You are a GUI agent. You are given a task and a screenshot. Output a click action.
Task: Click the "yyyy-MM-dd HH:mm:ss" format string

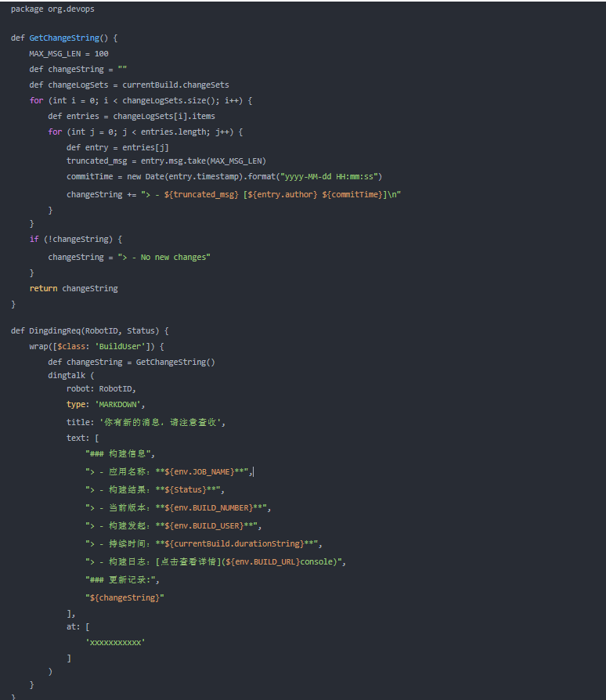click(x=337, y=176)
